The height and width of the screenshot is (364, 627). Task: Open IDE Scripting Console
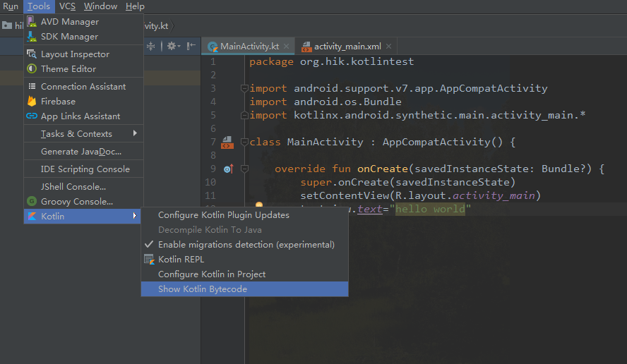coord(83,169)
